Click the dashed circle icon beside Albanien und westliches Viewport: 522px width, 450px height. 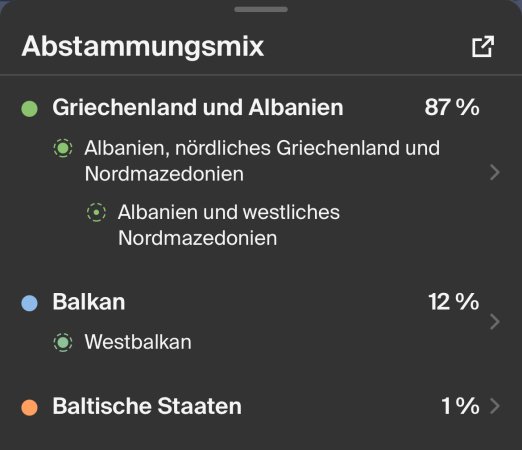pyautogui.click(x=96, y=212)
